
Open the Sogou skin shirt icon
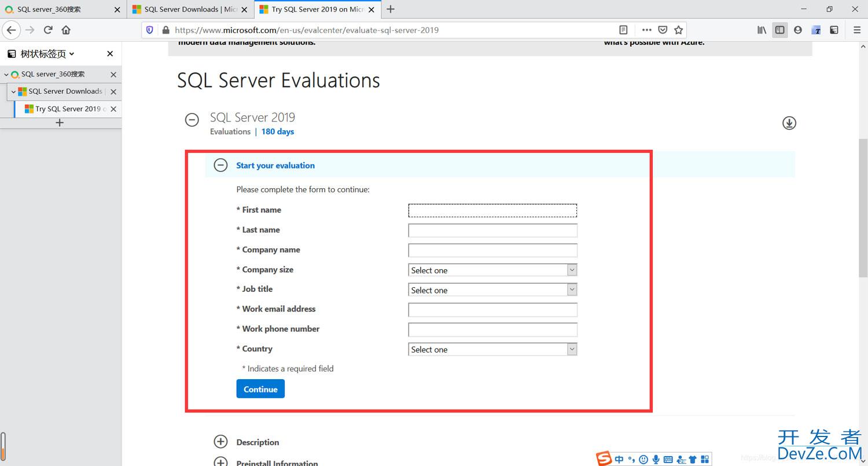[693, 459]
